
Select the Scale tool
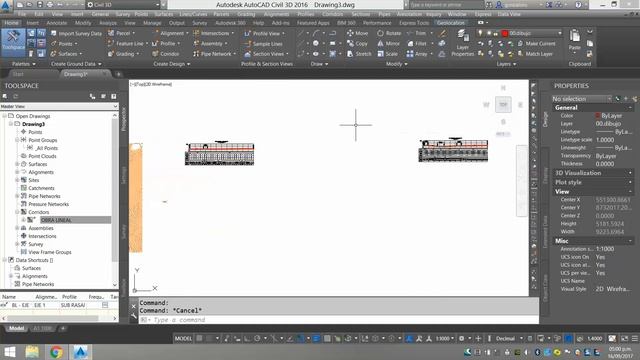pos(387,54)
